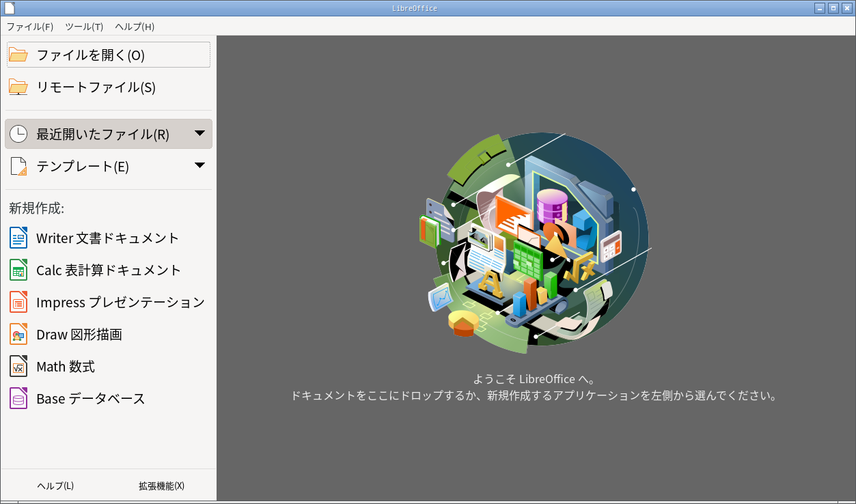Select the 最近開いたファイル(R) view button

tap(109, 134)
